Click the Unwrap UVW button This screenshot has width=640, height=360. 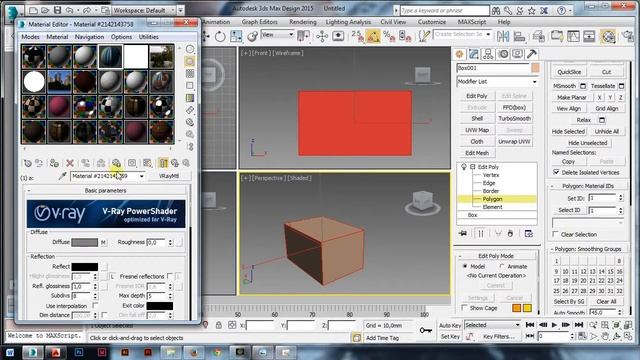514,142
